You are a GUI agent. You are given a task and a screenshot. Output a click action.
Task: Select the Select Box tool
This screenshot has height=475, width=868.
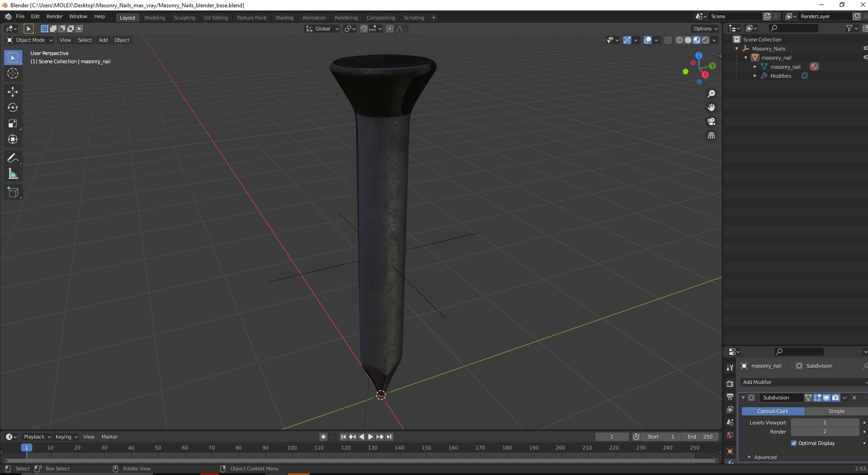click(x=13, y=58)
